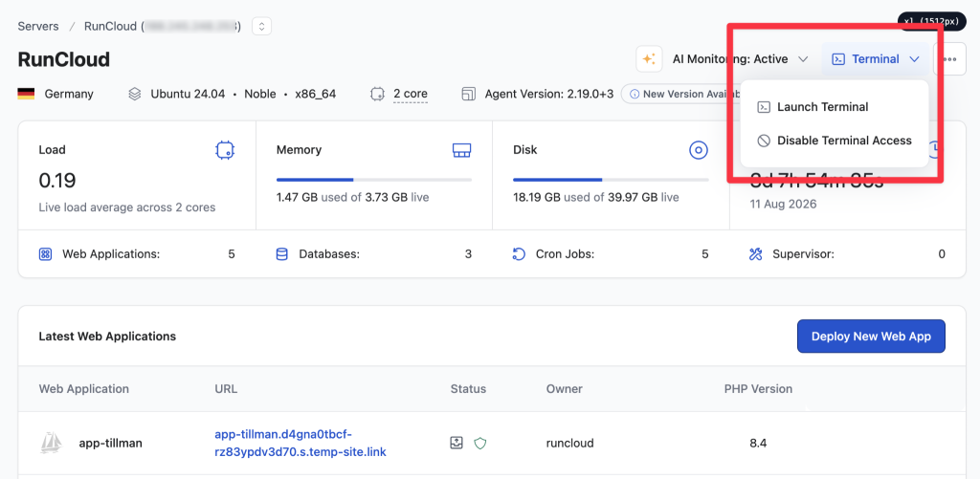The height and width of the screenshot is (479, 980).
Task: Click the Databases cylinder icon
Action: (282, 254)
